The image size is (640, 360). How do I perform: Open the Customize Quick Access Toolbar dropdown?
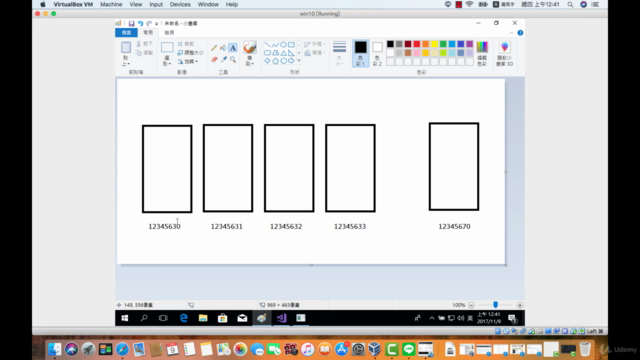pyautogui.click(x=156, y=24)
